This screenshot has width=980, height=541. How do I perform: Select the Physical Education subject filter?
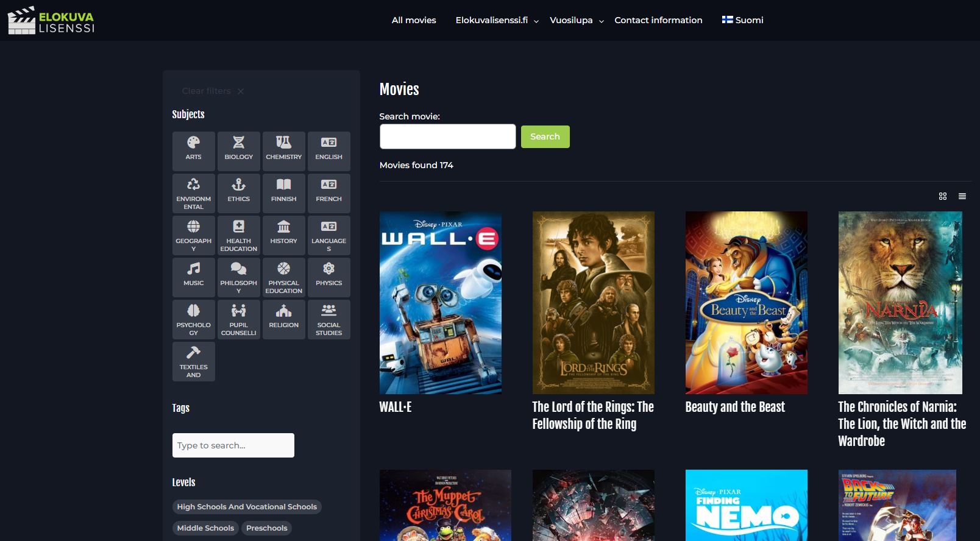[x=283, y=277]
